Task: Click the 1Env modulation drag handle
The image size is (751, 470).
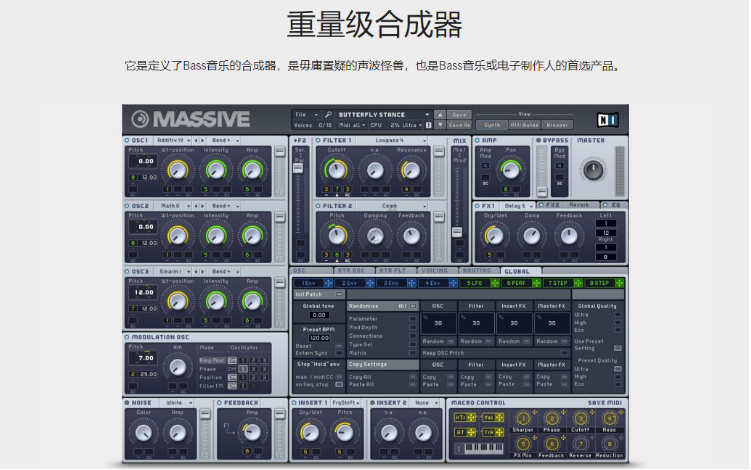Action: [x=328, y=283]
